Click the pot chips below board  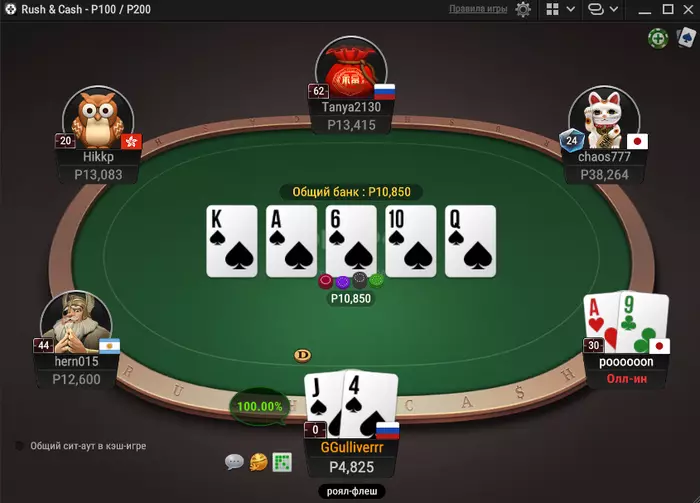point(351,281)
